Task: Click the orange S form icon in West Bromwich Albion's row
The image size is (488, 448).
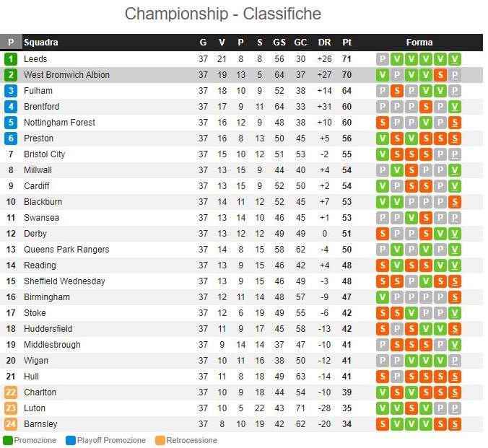Action: (440, 75)
